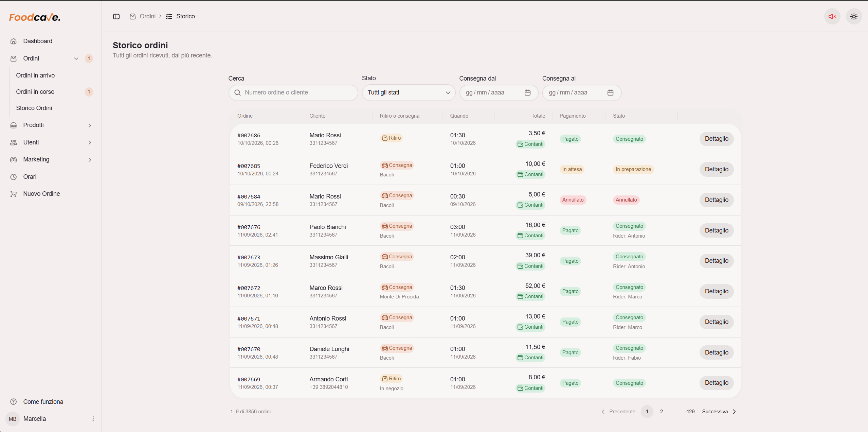Click the Cerca order search field
The width and height of the screenshot is (868, 432).
click(x=293, y=92)
